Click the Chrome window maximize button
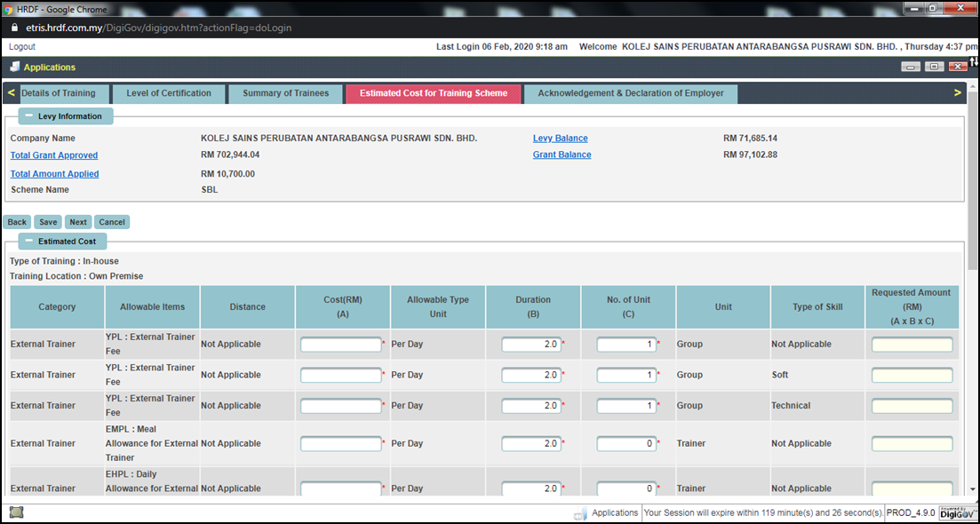This screenshot has width=980, height=524. coord(933,7)
